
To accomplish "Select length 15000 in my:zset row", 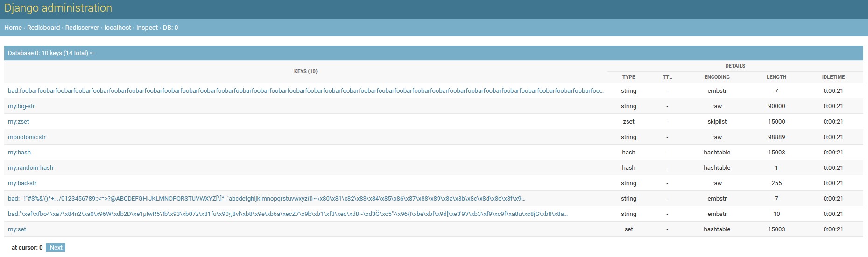I will tap(776, 121).
